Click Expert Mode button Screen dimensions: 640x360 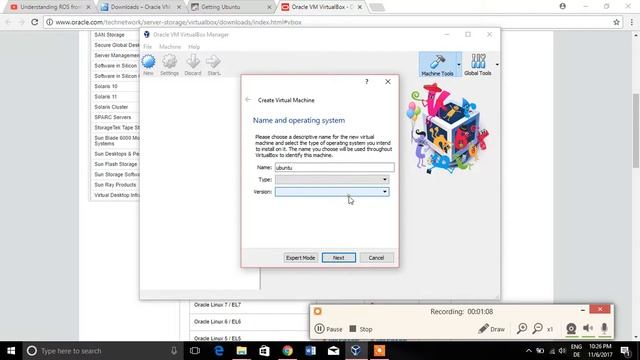pos(300,258)
